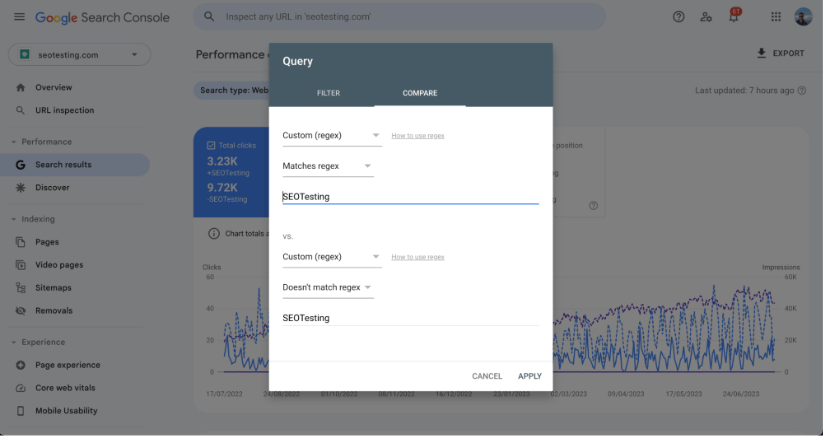Click the Apply button
The width and height of the screenshot is (823, 436).
click(x=530, y=376)
